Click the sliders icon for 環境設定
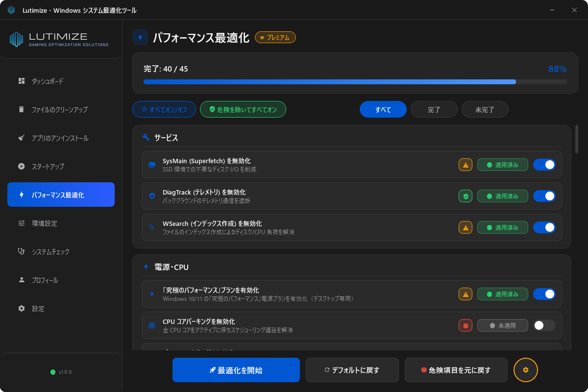The width and height of the screenshot is (588, 392). tap(21, 223)
